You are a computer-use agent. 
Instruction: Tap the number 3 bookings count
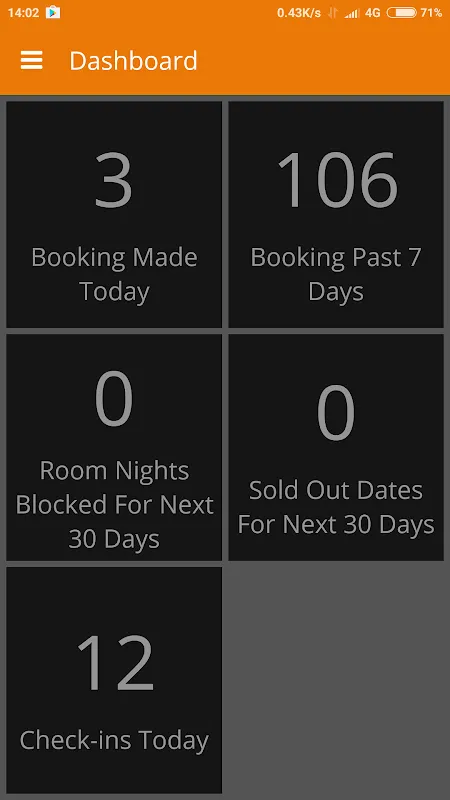(x=114, y=181)
